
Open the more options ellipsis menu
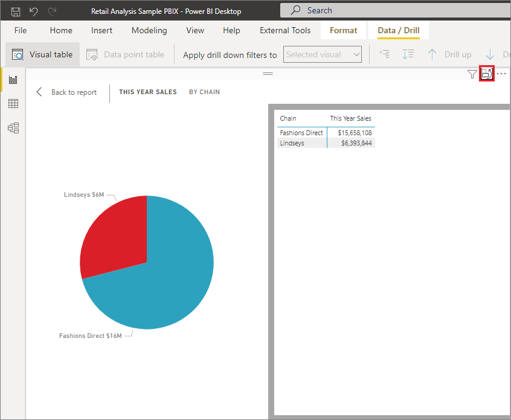[x=502, y=73]
